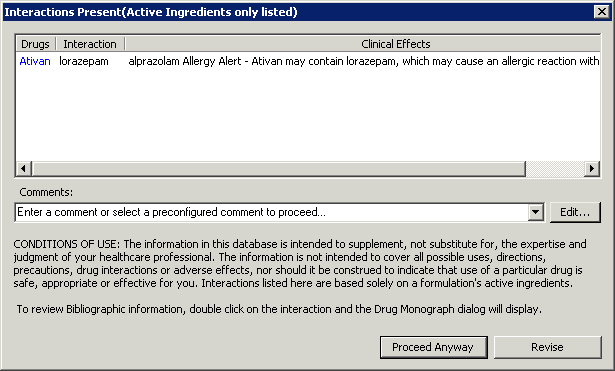Select the alprazolam Allergy Alert description text
The width and height of the screenshot is (615, 371).
[x=363, y=61]
